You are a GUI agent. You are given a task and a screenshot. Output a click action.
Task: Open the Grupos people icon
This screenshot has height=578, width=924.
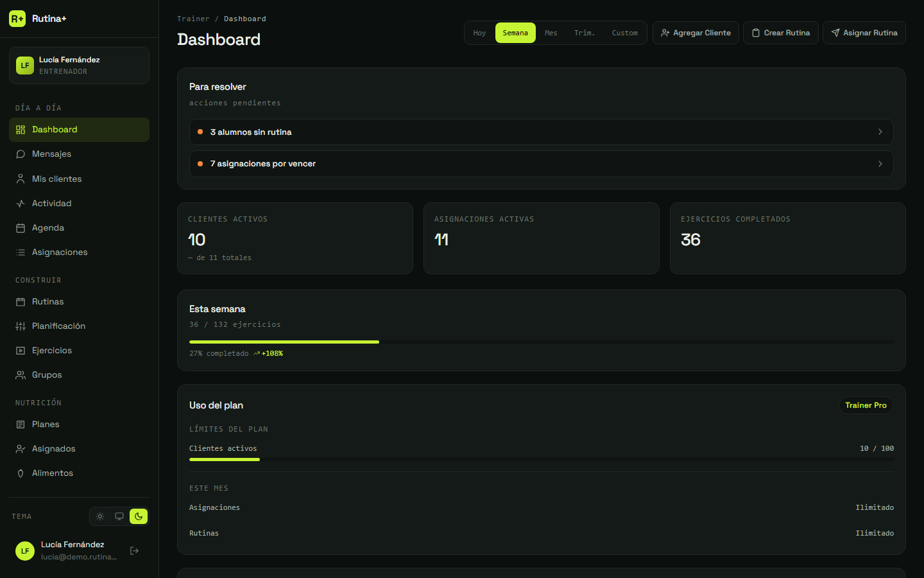click(21, 375)
